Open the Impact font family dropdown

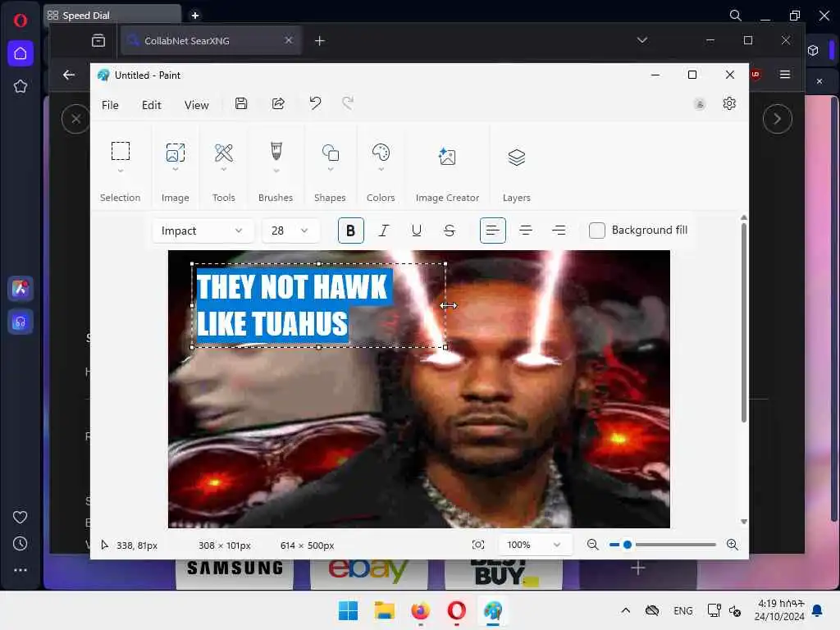[202, 231]
